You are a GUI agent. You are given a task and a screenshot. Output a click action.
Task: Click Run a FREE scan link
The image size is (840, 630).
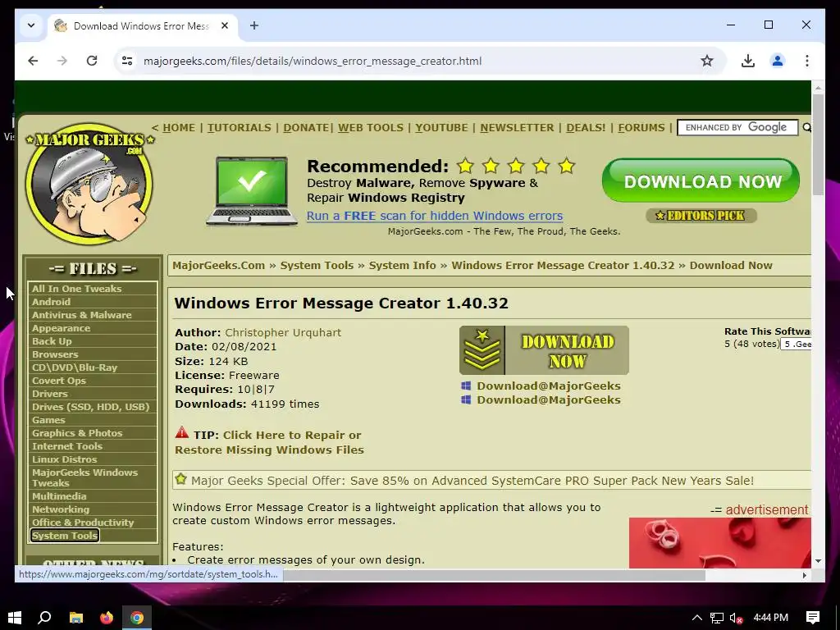point(435,216)
